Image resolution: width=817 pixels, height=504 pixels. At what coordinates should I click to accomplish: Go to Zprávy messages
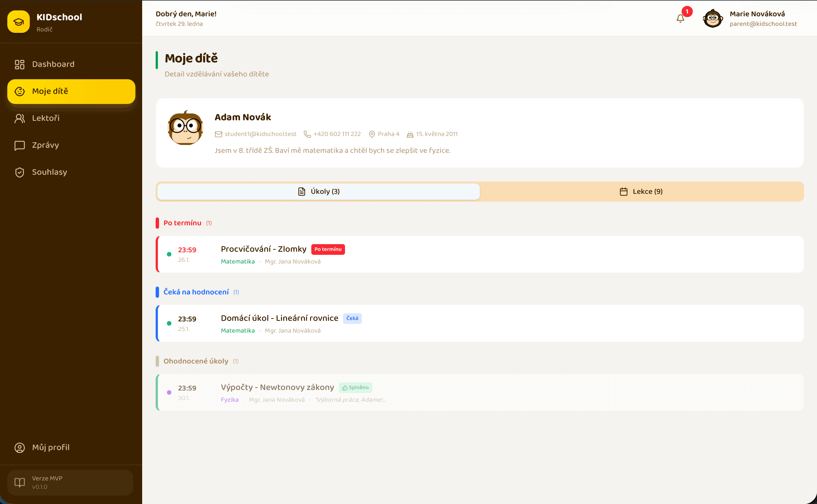coord(45,145)
